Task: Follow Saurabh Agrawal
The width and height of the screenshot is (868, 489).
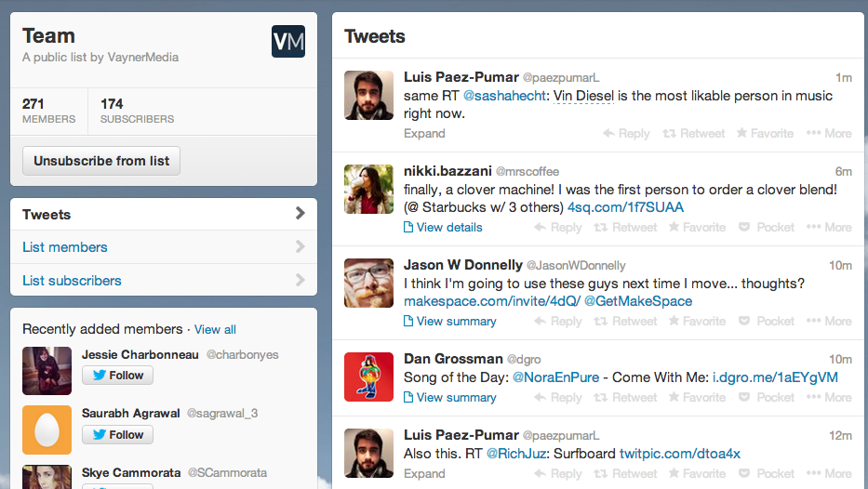Action: (117, 434)
